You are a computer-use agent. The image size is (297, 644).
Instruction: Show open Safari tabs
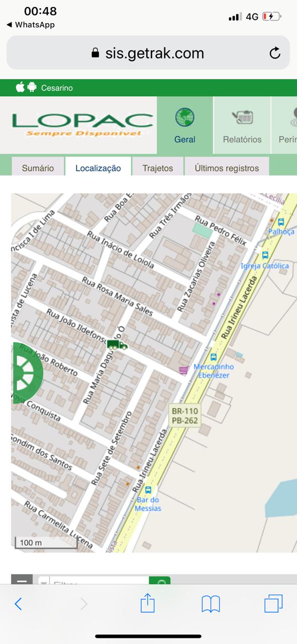[273, 604]
